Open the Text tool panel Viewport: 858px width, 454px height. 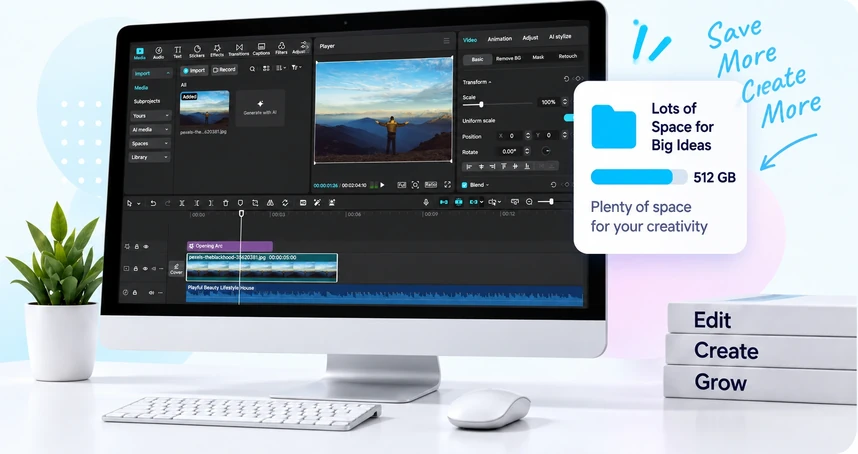[x=177, y=52]
